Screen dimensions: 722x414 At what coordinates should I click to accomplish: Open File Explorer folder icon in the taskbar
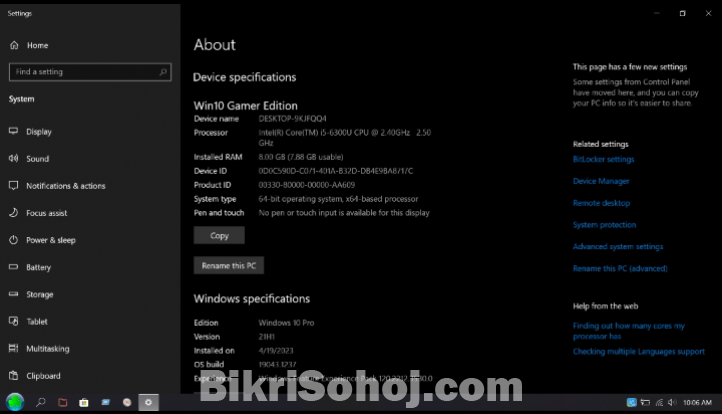[63, 402]
